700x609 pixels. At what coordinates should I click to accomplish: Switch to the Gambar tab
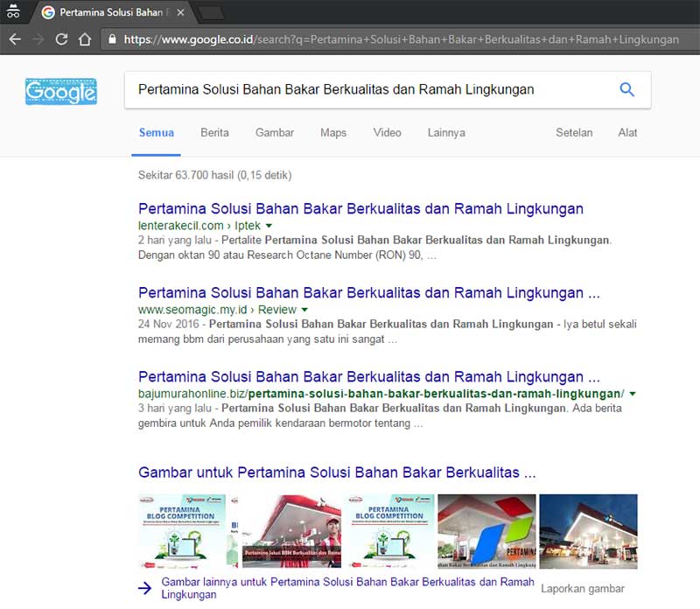point(275,133)
